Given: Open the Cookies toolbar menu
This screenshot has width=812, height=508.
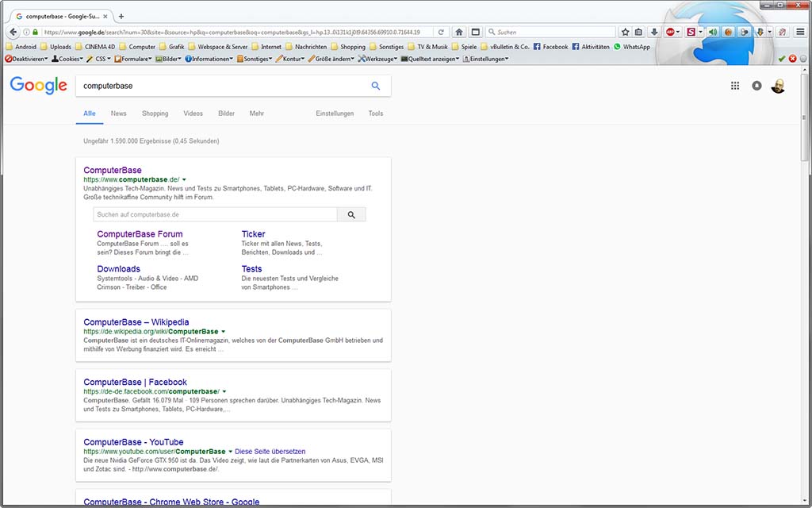Looking at the screenshot, I should [67, 59].
